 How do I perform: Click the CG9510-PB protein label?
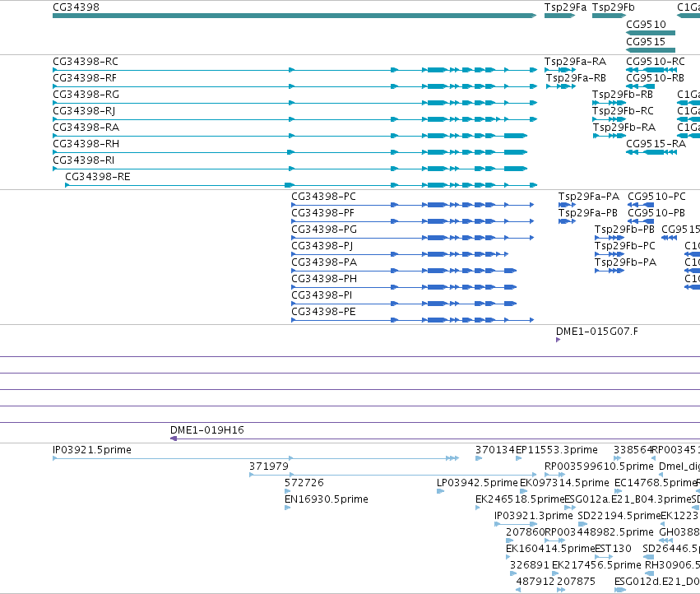coord(656,213)
